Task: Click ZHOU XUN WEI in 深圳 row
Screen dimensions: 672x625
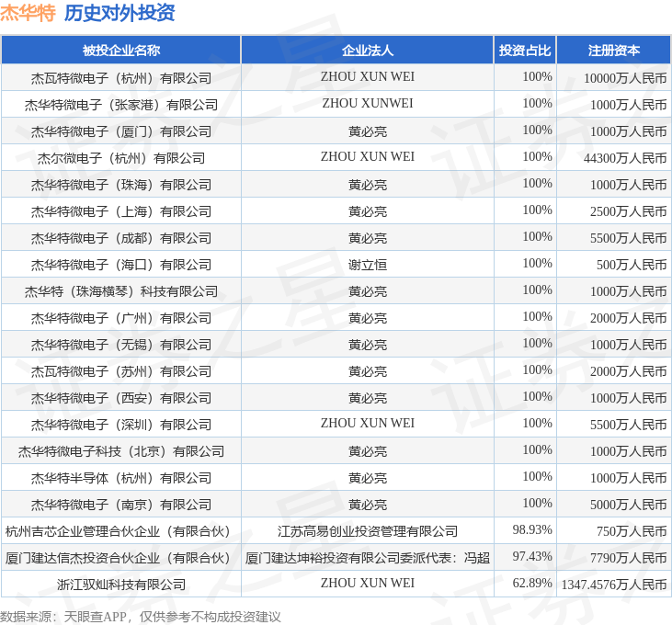Action: 368,423
